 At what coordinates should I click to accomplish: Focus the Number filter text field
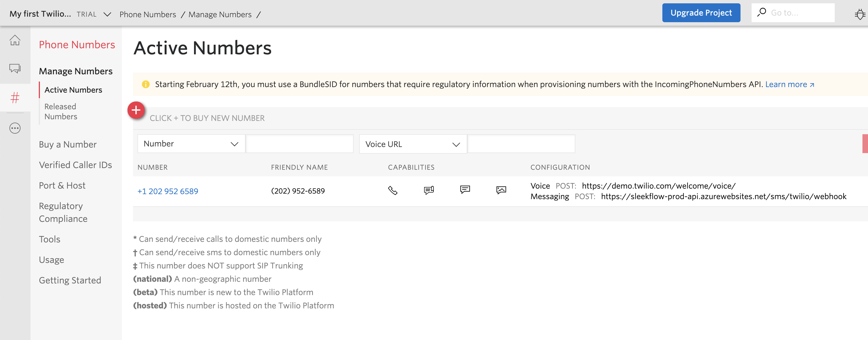[x=300, y=144]
